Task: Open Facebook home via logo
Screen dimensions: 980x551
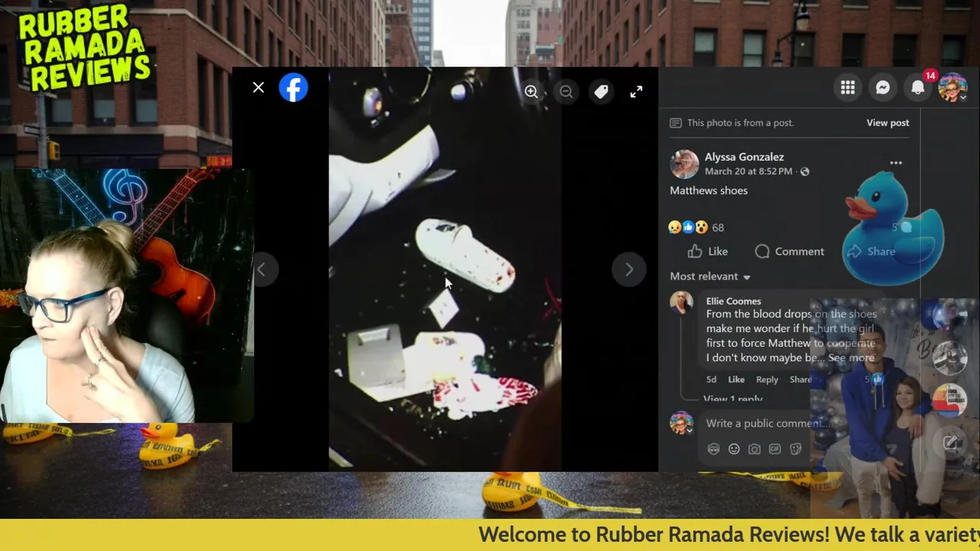Action: [293, 88]
